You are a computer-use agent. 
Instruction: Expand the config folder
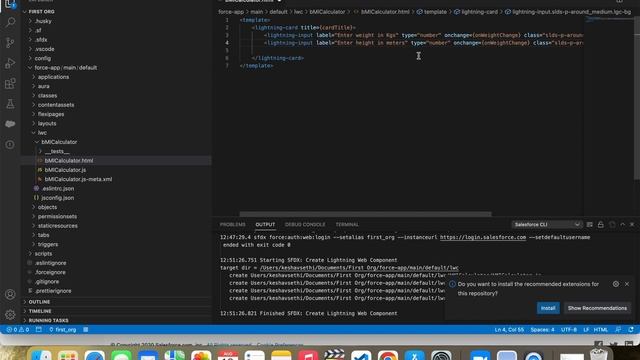pos(42,58)
